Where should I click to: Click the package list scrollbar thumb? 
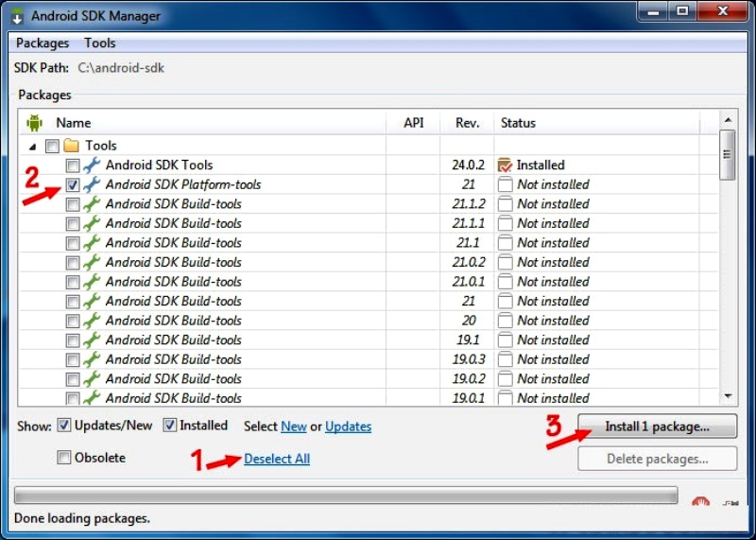point(727,154)
